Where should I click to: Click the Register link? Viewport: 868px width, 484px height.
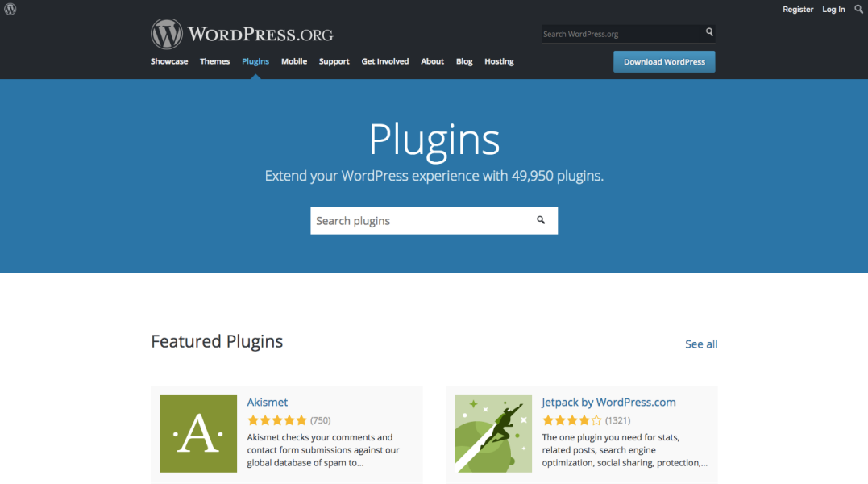[798, 10]
